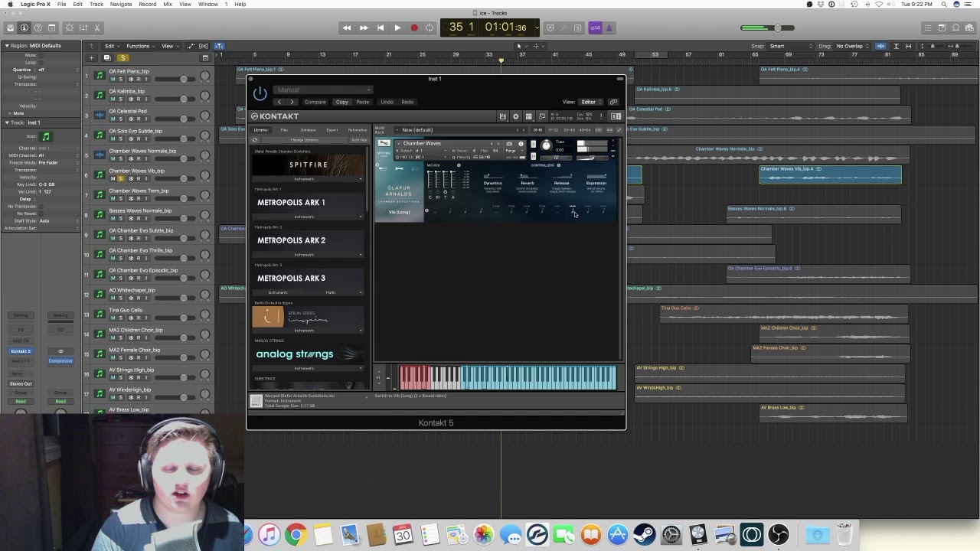The width and height of the screenshot is (980, 551).
Task: Adjust master volume slider in control bar
Action: pos(768,28)
